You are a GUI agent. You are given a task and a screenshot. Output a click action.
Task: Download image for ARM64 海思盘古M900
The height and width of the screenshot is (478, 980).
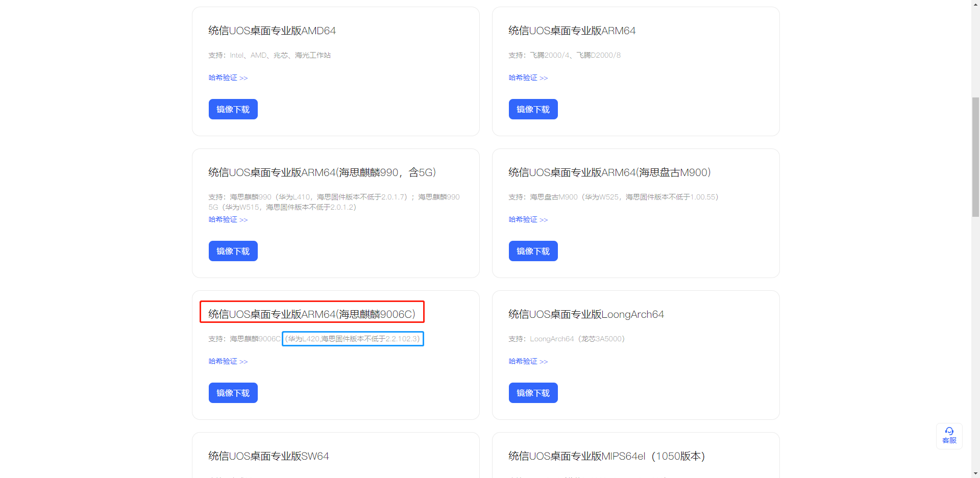(x=533, y=251)
